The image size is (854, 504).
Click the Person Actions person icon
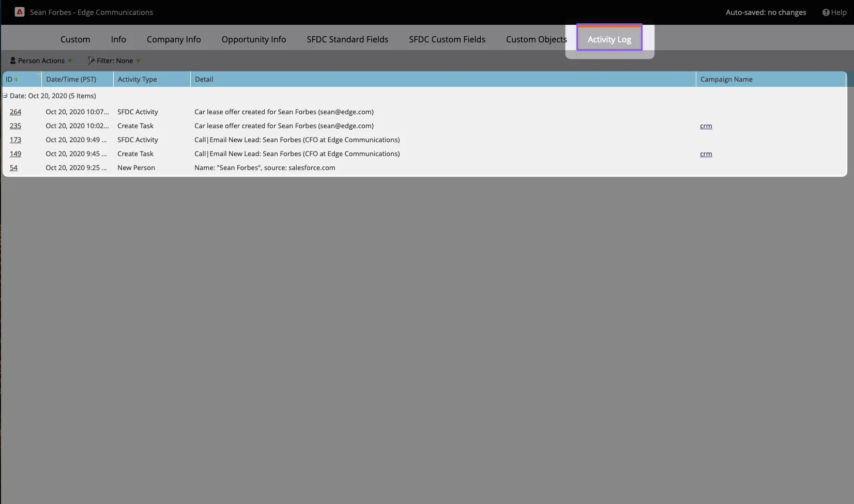(13, 60)
